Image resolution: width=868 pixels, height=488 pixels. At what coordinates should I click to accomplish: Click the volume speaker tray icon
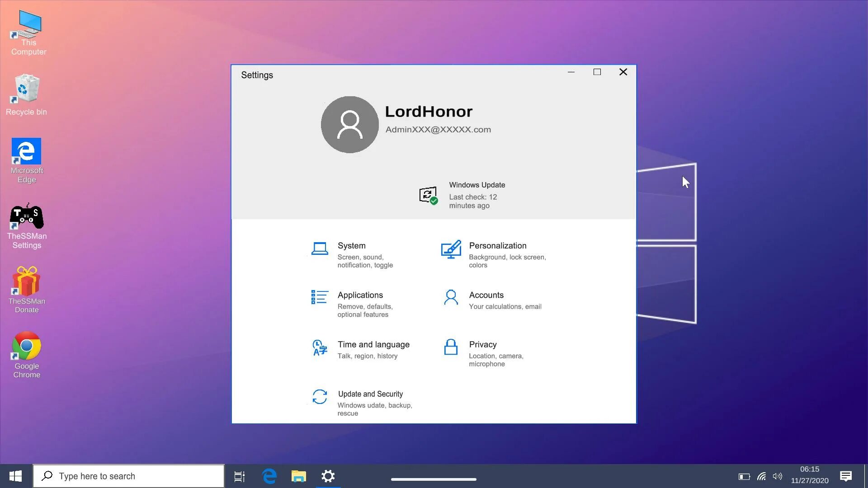point(778,476)
